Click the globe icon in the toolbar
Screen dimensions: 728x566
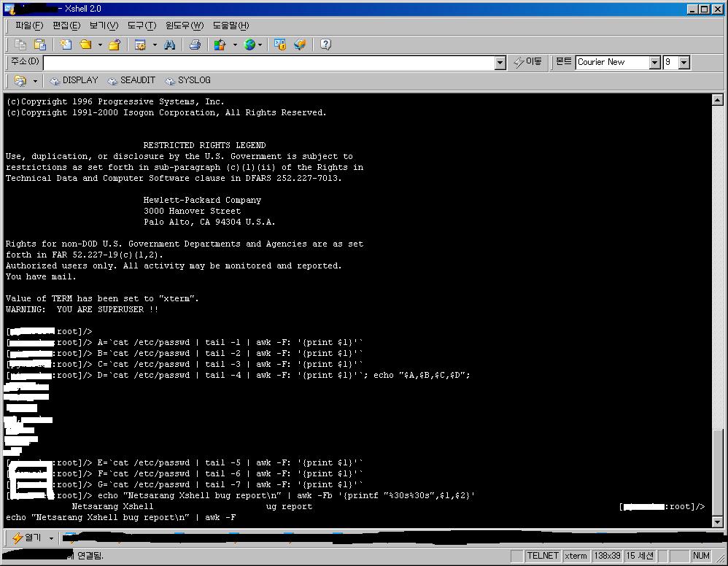point(250,44)
